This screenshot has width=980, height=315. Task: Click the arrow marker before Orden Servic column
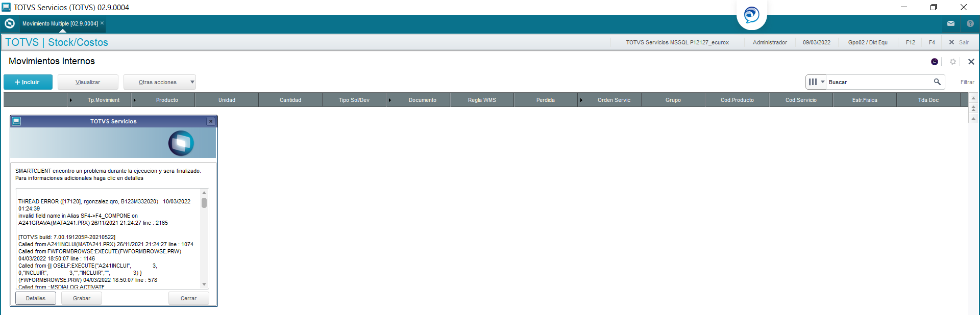581,100
